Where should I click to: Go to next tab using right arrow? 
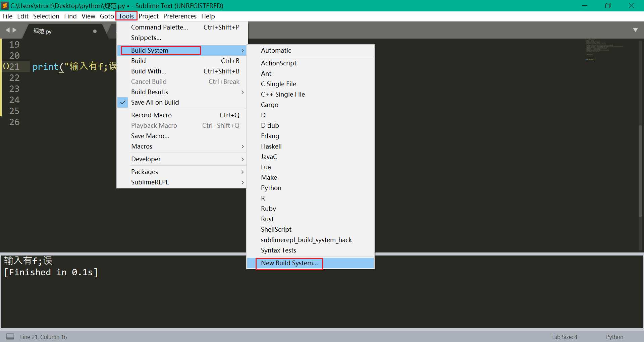(x=14, y=30)
